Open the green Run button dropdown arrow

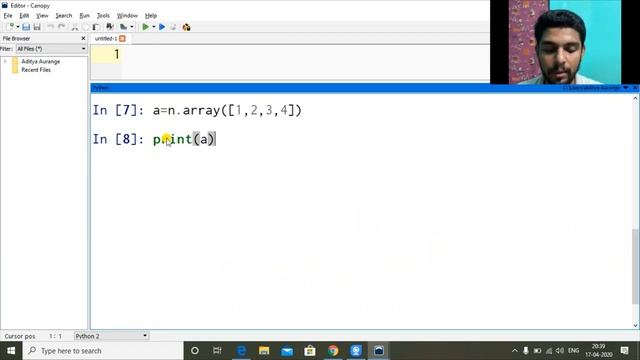153,27
